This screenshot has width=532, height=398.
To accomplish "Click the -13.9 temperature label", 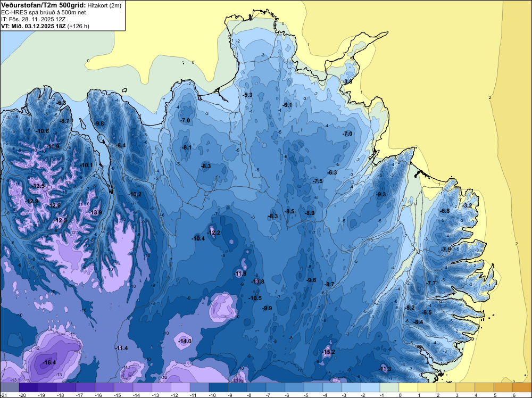I will click(95, 212).
